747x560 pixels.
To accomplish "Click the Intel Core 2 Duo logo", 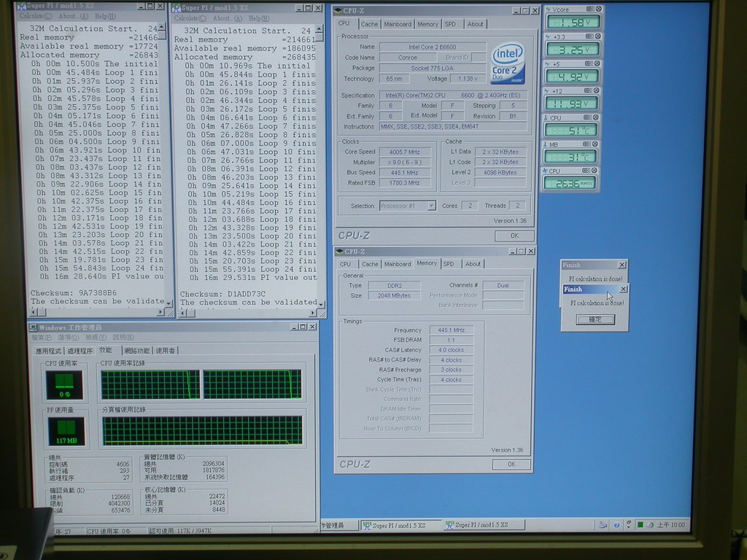I will click(508, 63).
